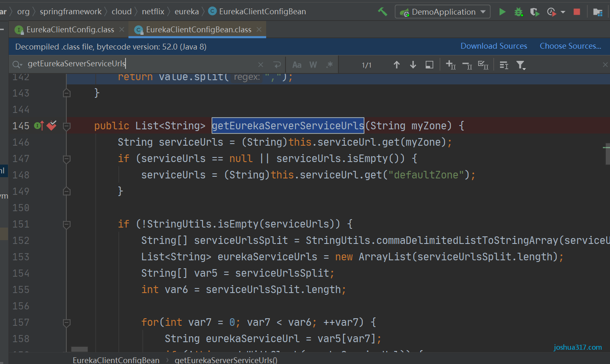This screenshot has height=364, width=610.
Task: Toggle the Regex (.*) search option
Action: click(x=329, y=65)
